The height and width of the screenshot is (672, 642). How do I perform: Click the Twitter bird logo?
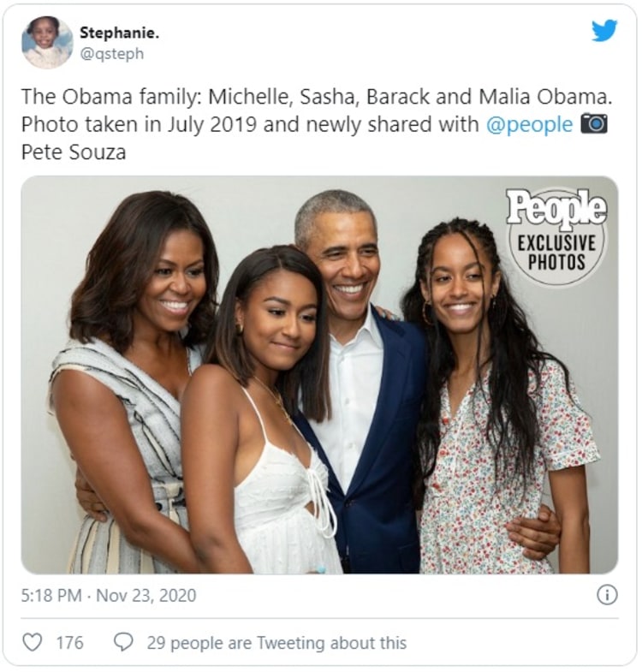pyautogui.click(x=604, y=31)
